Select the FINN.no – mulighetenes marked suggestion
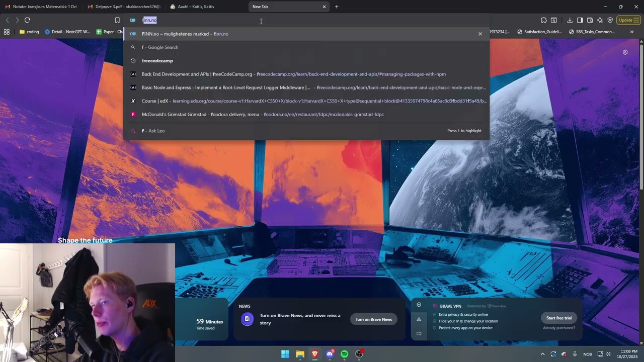The height and width of the screenshot is (362, 644). tap(306, 34)
